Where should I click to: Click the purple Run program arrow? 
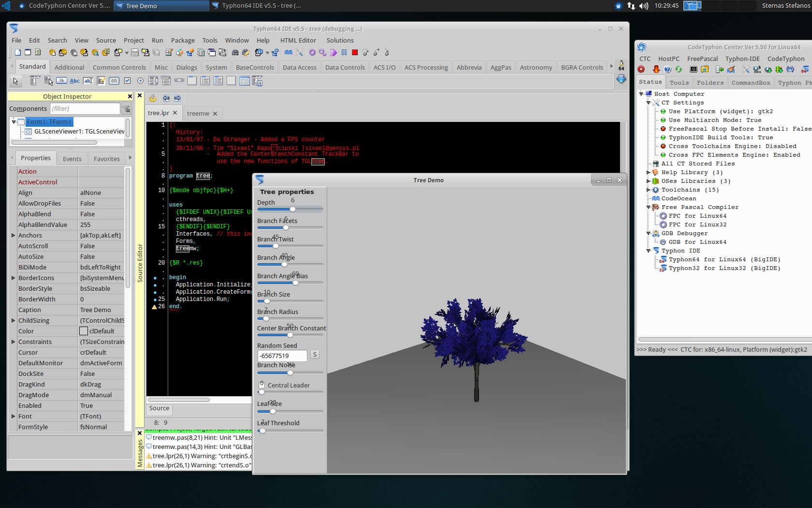click(x=333, y=52)
